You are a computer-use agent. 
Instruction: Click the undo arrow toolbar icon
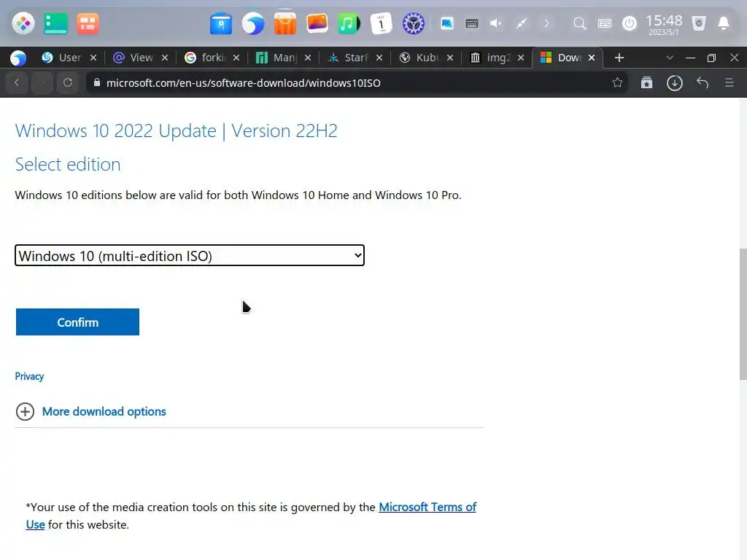coord(703,82)
